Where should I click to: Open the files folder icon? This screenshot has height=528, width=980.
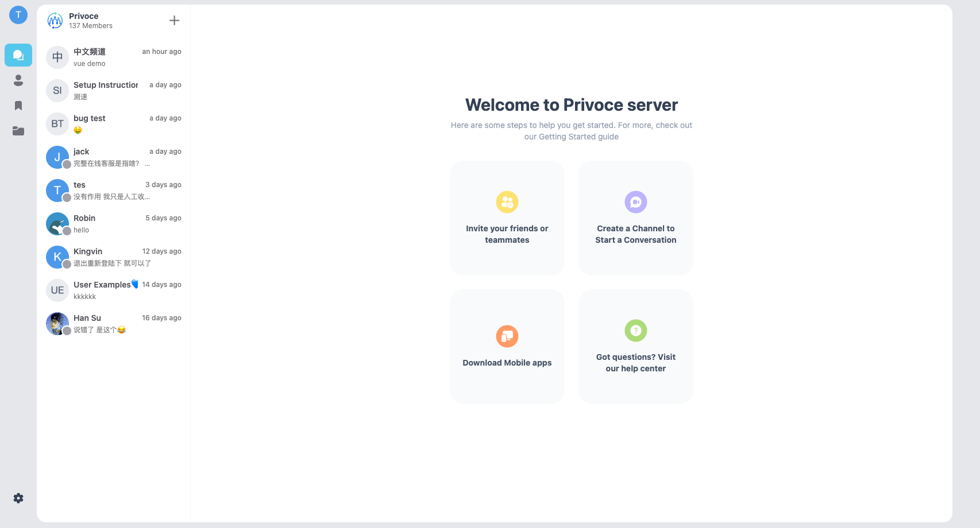pos(18,131)
